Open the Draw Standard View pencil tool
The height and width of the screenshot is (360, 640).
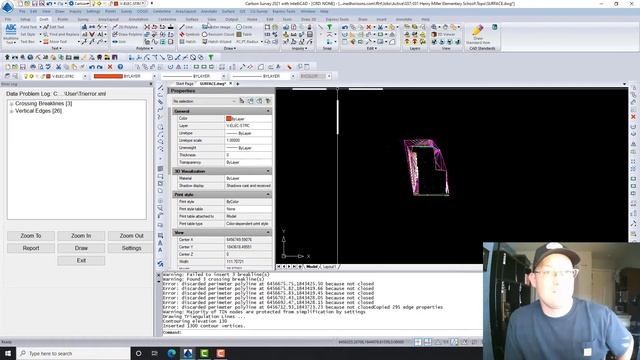pyautogui.click(x=478, y=33)
